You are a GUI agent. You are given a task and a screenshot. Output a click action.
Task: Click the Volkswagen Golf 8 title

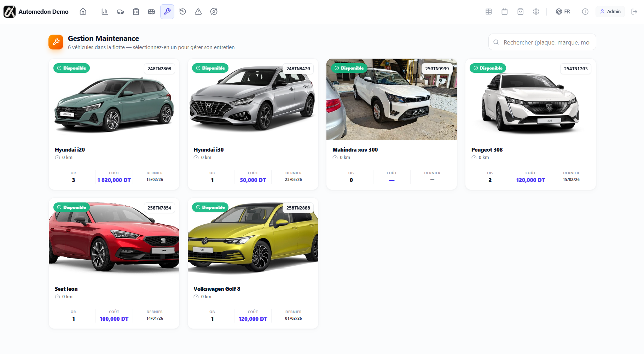coord(217,289)
